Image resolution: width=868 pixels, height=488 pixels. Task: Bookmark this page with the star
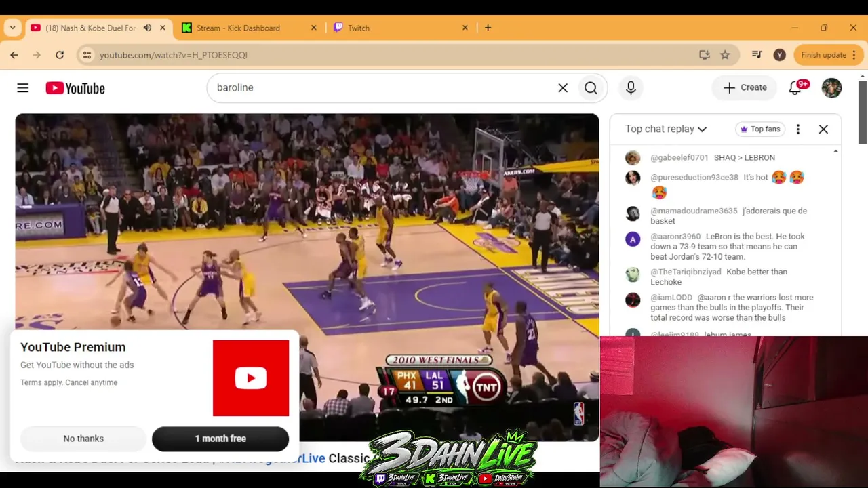point(725,55)
